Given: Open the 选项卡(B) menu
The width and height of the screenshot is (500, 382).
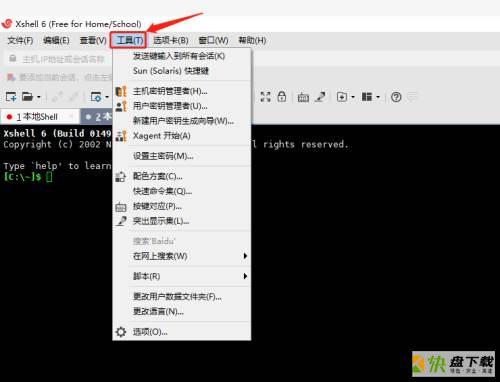Looking at the screenshot, I should point(171,40).
